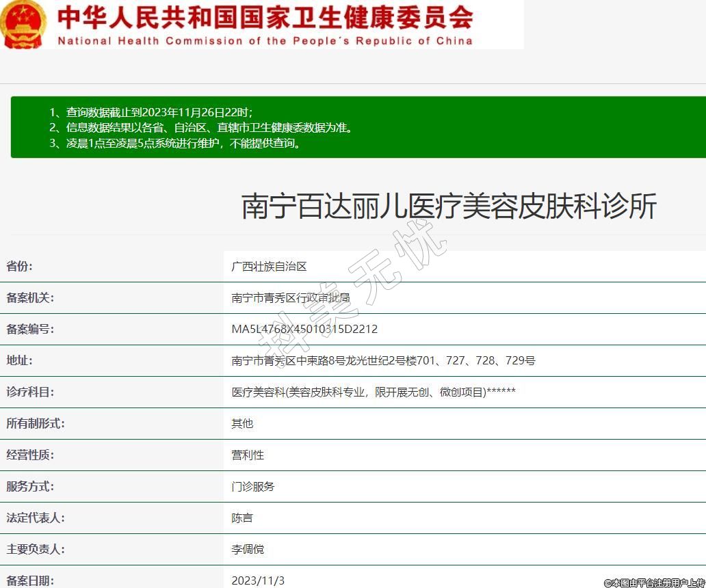
Task: Click the English 'National Health Commission' subtitle
Action: point(265,41)
